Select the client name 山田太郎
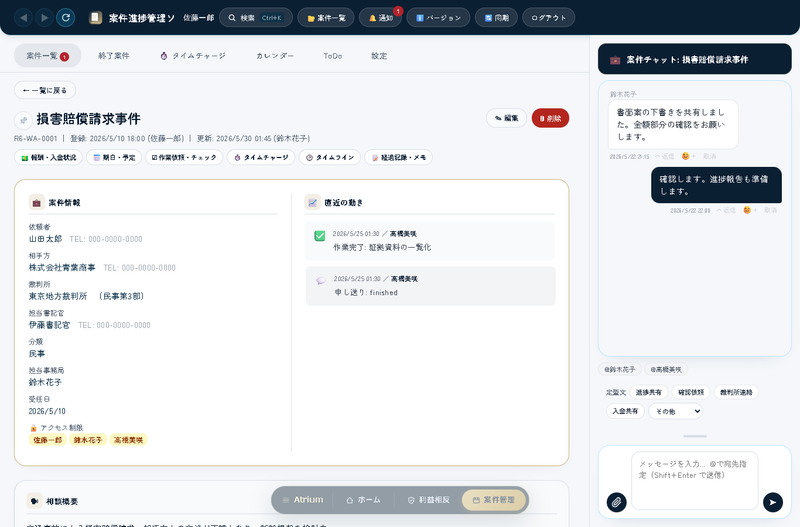The height and width of the screenshot is (527, 800). click(x=45, y=239)
